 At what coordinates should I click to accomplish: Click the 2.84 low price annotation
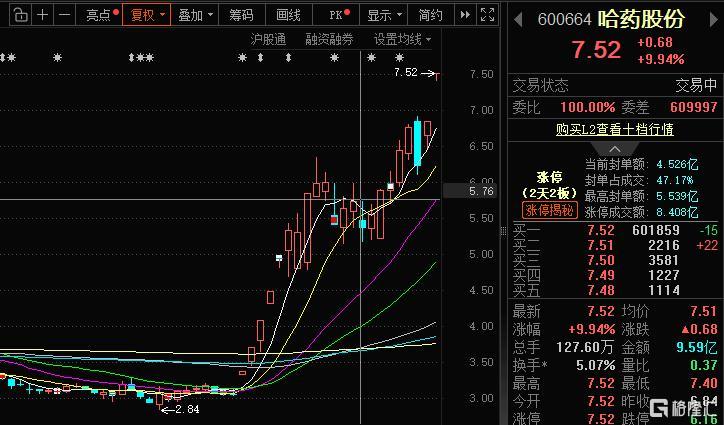[181, 409]
